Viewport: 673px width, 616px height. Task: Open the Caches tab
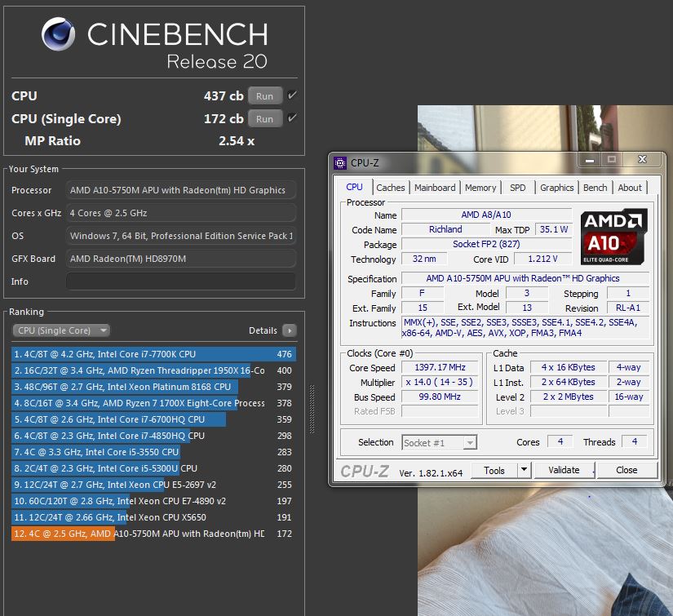pos(391,188)
